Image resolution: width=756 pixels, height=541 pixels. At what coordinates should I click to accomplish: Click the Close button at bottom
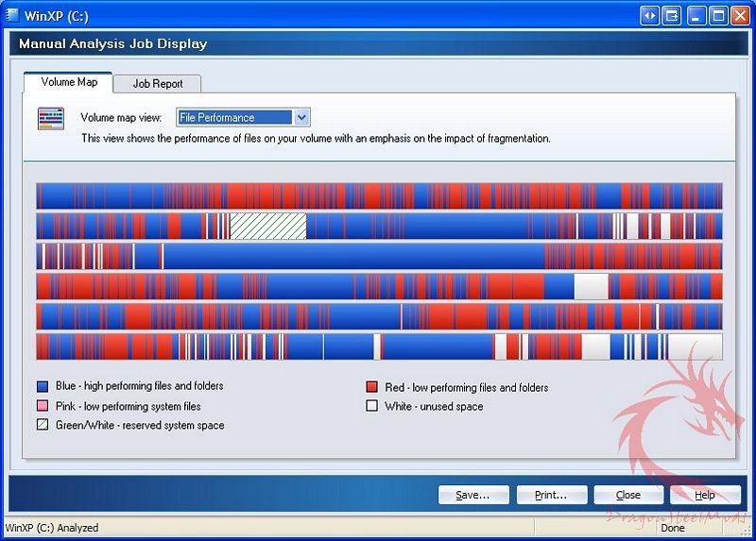pyautogui.click(x=628, y=495)
